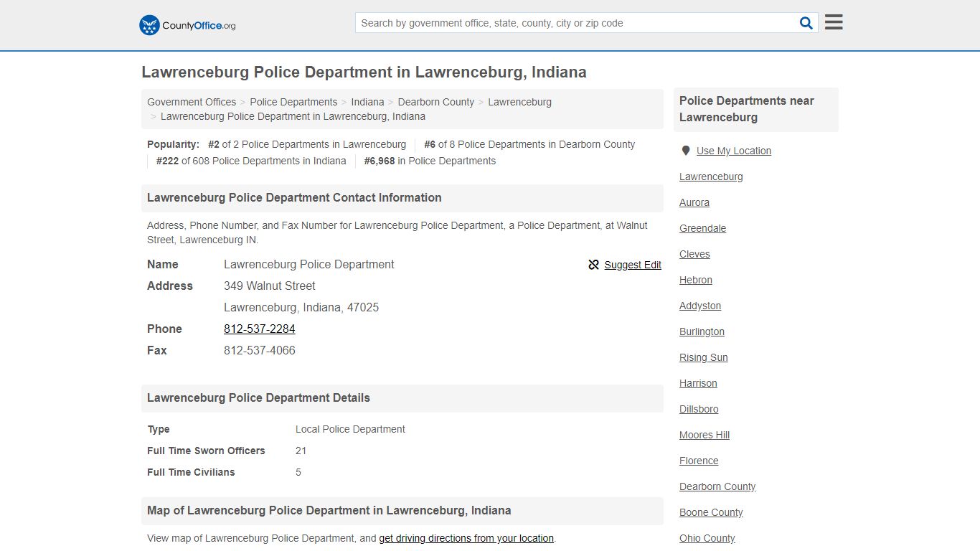Screen dimensions: 980x551
Task: Go to Burlington police departments
Action: coord(702,331)
